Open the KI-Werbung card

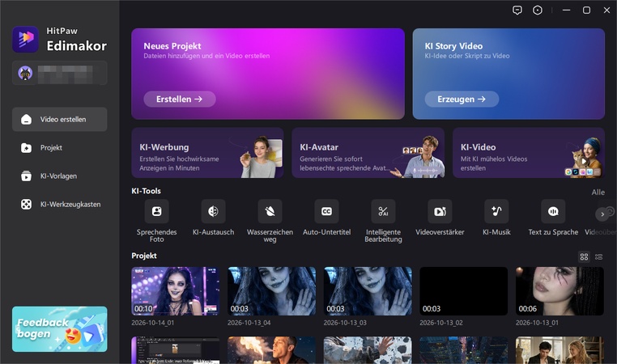pos(207,153)
